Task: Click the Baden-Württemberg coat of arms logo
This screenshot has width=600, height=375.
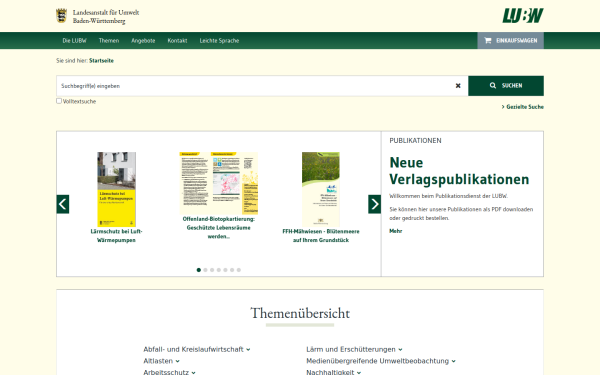Action: pyautogui.click(x=62, y=16)
